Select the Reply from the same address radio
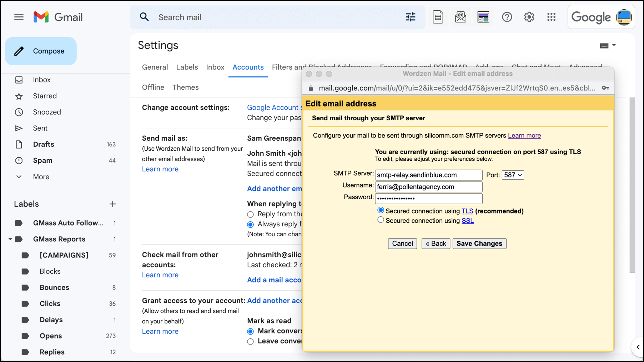 tap(251, 215)
